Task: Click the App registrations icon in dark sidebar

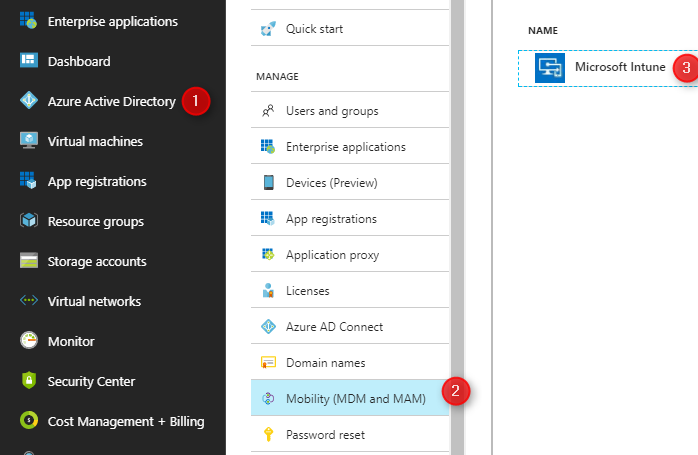Action: (x=28, y=180)
